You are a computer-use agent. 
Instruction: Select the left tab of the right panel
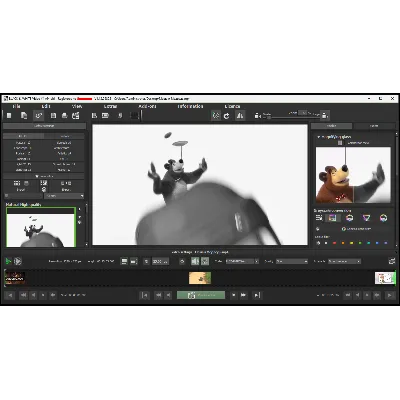[x=331, y=126]
